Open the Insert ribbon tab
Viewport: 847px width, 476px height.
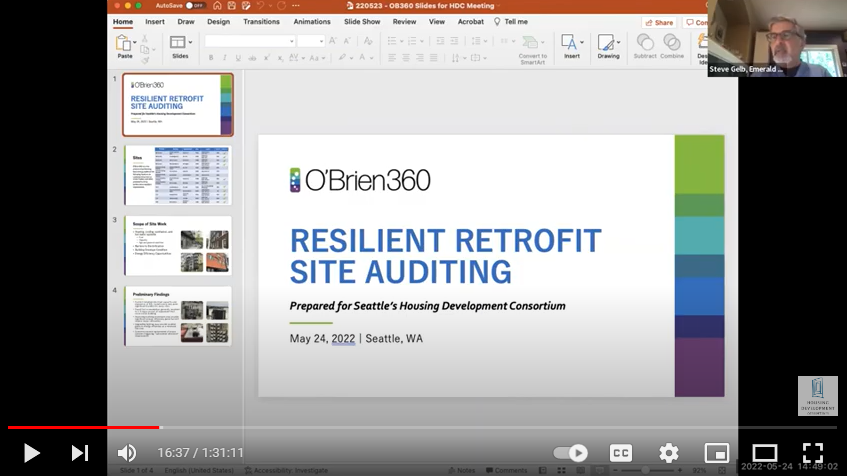click(x=154, y=22)
